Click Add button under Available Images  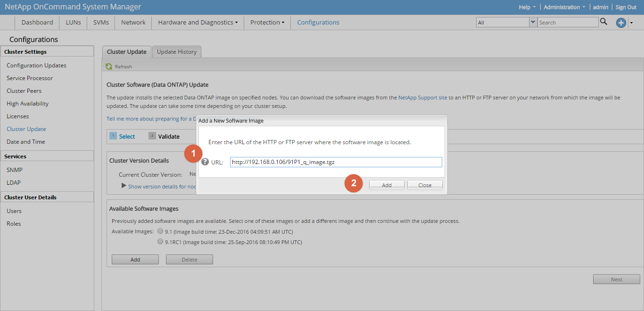pos(135,260)
